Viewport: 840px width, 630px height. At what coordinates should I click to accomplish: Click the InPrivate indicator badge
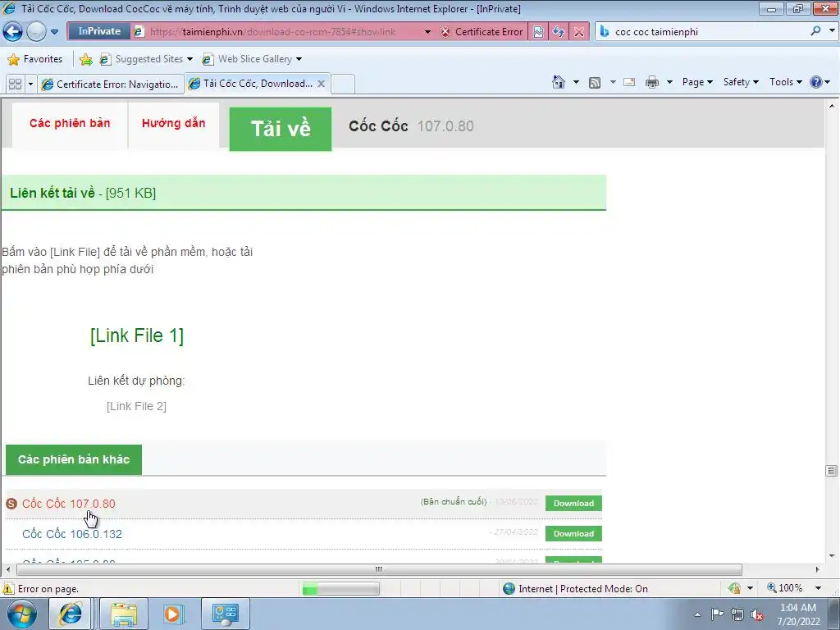[x=99, y=32]
